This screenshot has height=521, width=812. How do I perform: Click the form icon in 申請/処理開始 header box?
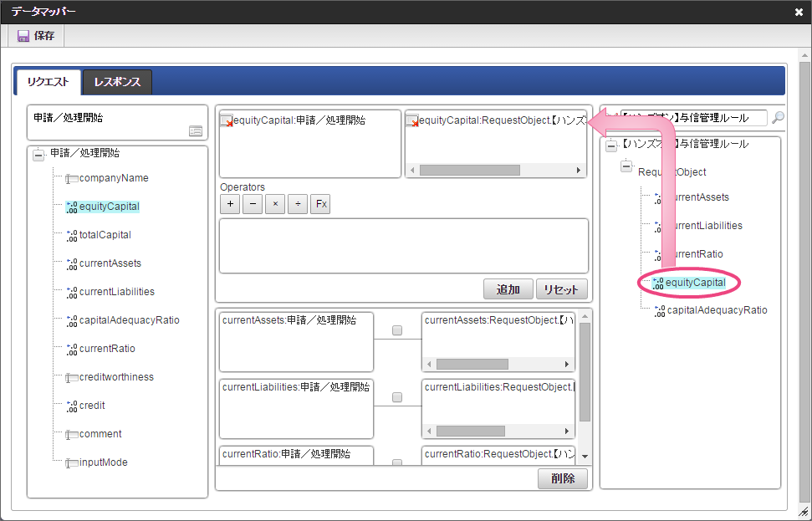196,131
